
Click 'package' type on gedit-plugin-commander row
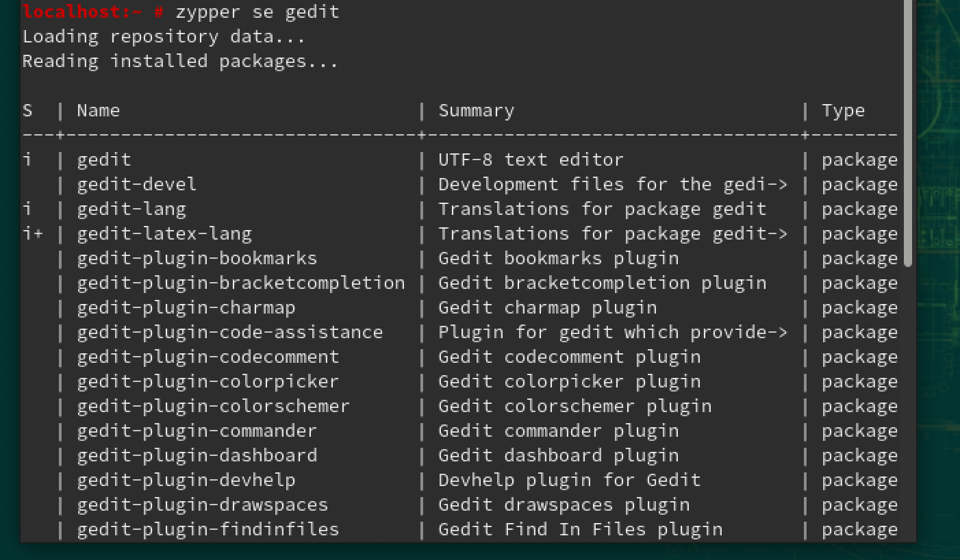pos(860,431)
